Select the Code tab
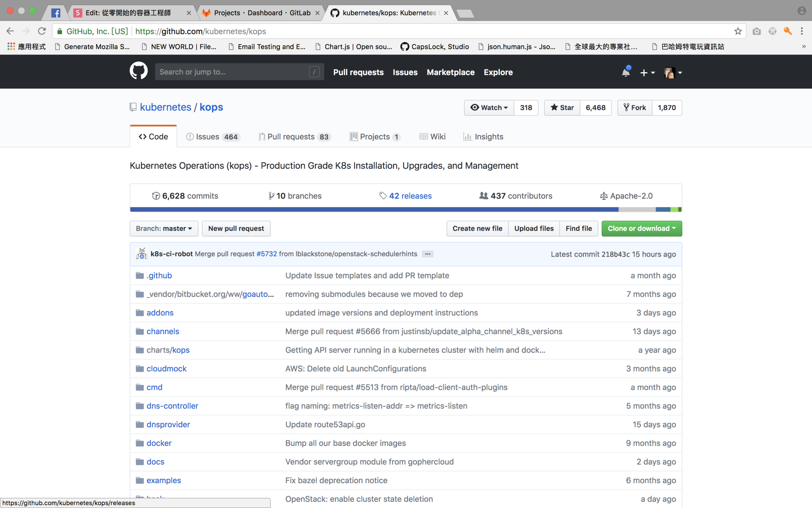The image size is (812, 508). [x=153, y=137]
